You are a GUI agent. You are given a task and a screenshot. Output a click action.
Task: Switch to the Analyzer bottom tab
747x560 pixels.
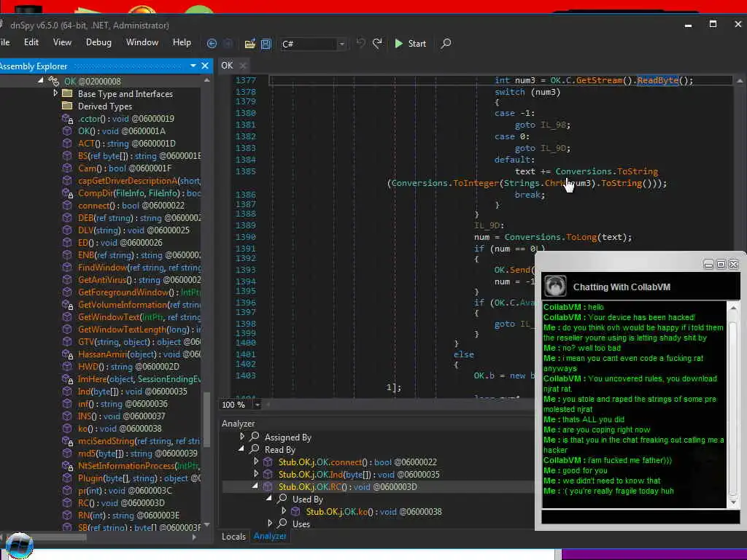coord(270,536)
